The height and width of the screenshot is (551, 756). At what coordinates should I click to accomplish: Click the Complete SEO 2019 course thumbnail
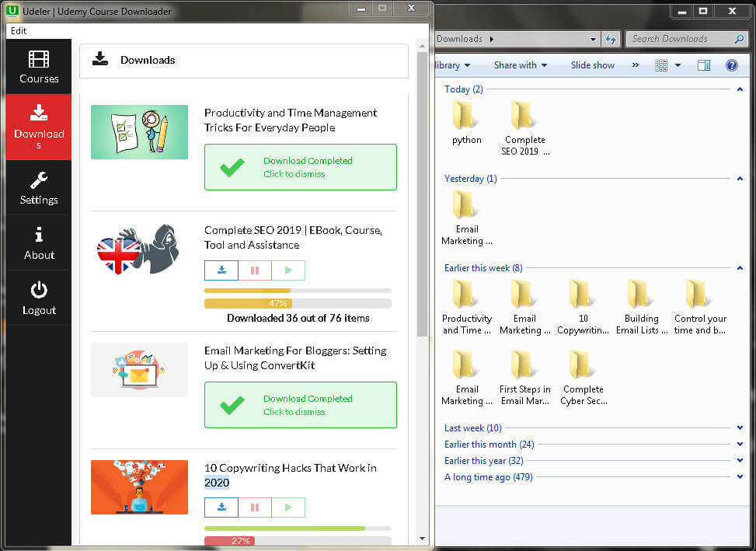(139, 249)
